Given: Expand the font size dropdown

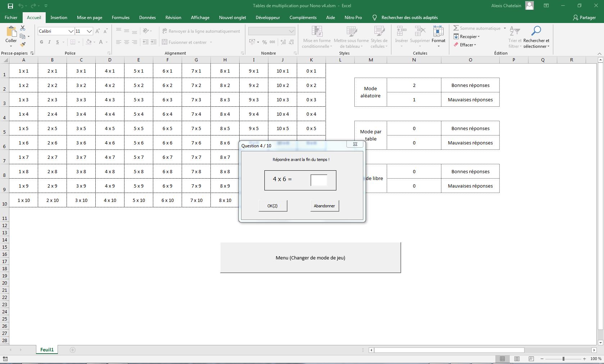Looking at the screenshot, I should pyautogui.click(x=89, y=31).
